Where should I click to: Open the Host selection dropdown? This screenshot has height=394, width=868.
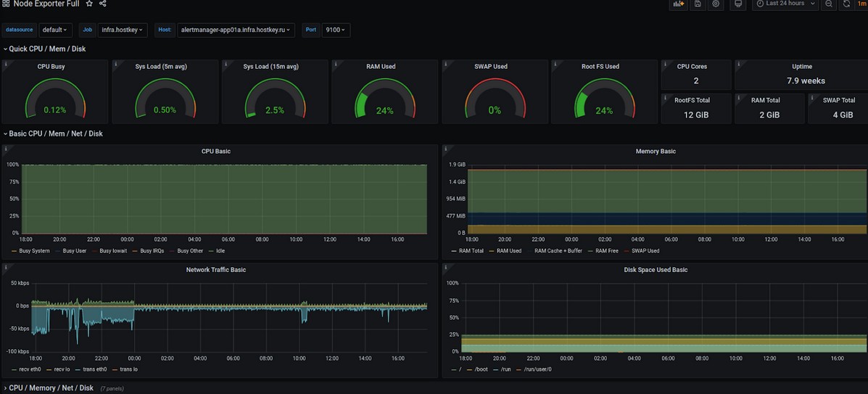tap(235, 30)
